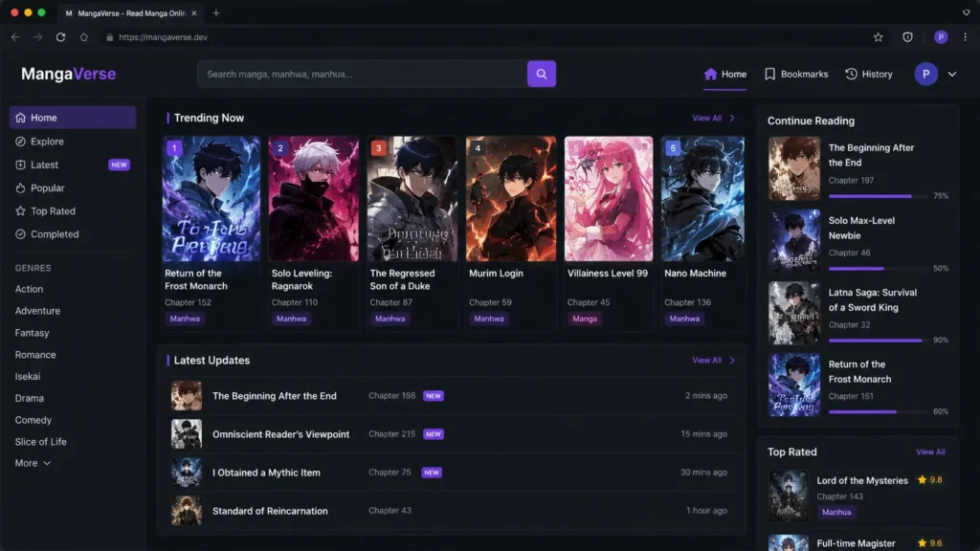980x551 pixels.
Task: Click progress bar of Solo Max-Level Newbie
Action: pos(879,269)
